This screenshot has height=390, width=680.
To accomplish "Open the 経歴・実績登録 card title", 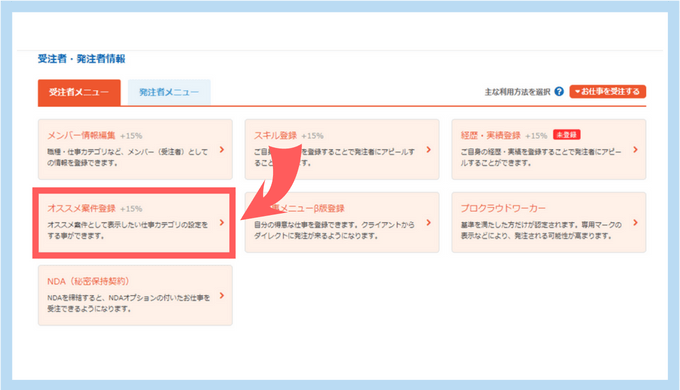I will (x=490, y=135).
